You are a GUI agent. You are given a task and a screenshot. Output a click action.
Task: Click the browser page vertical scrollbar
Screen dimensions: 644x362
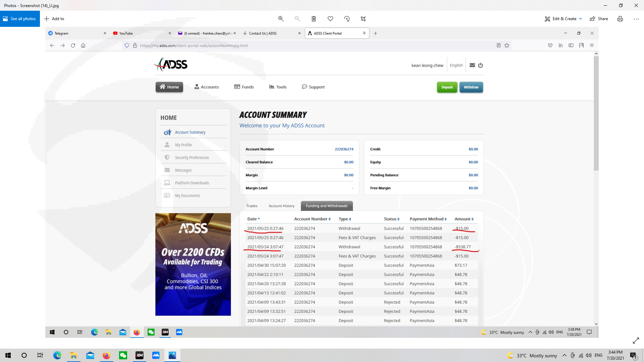coord(596,114)
